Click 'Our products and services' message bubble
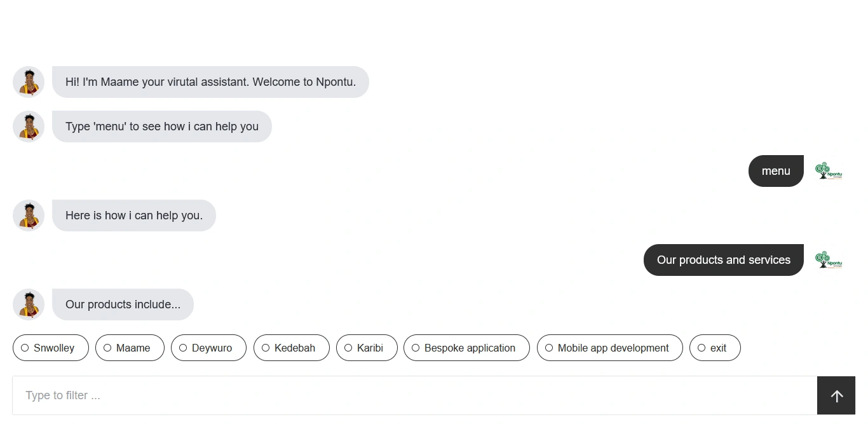868x424 pixels. (x=724, y=260)
